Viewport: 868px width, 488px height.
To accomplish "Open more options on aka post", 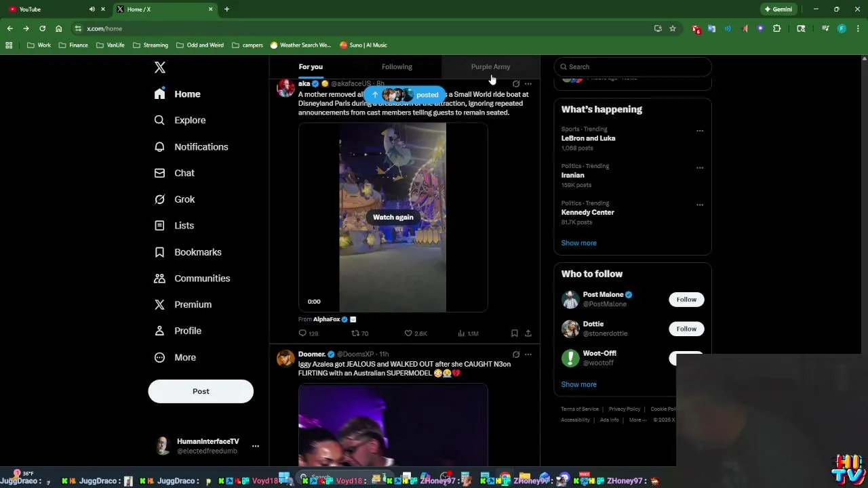I will pyautogui.click(x=528, y=84).
